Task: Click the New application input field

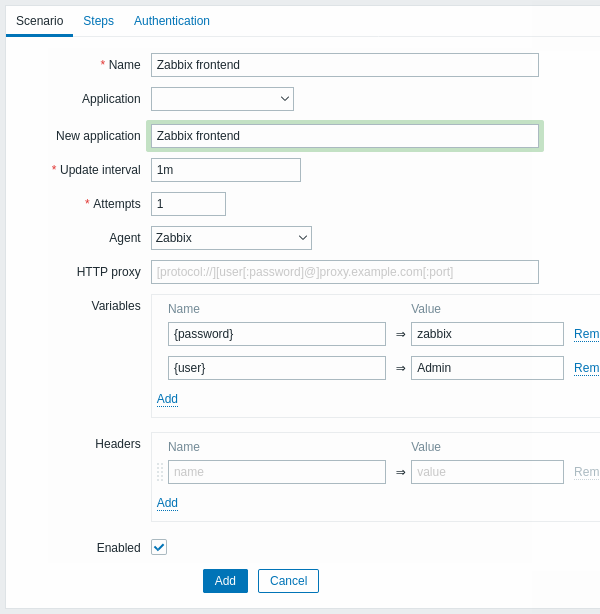Action: point(345,136)
